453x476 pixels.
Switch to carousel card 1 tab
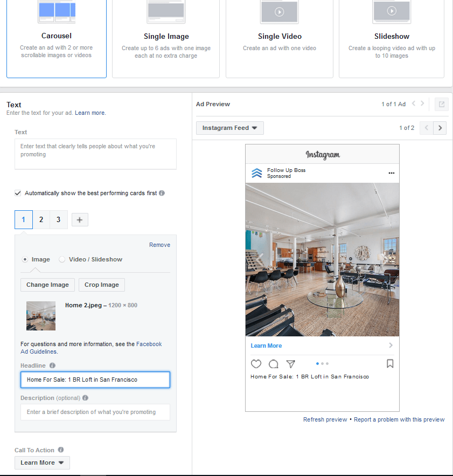point(24,219)
